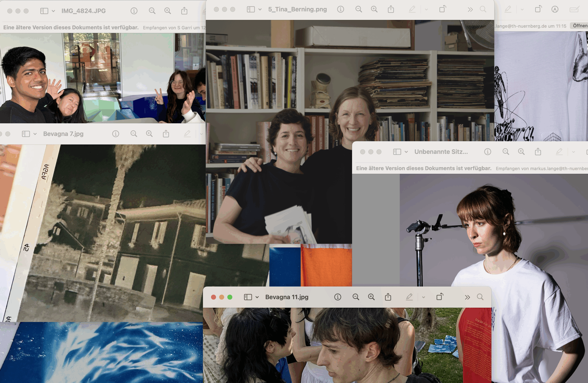Click search icon in Bevagna 11.jpg toolbar
Viewport: 588px width, 383px height.
[480, 297]
